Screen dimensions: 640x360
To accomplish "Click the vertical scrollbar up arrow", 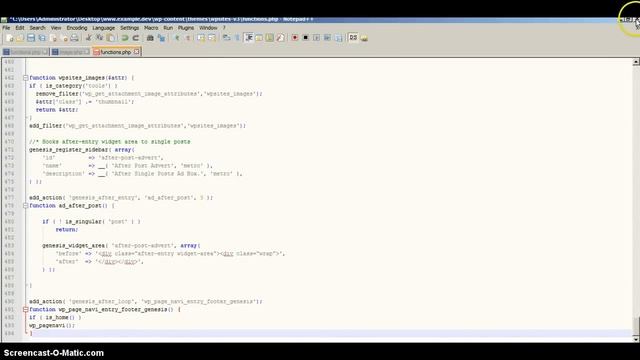I will coord(636,62).
